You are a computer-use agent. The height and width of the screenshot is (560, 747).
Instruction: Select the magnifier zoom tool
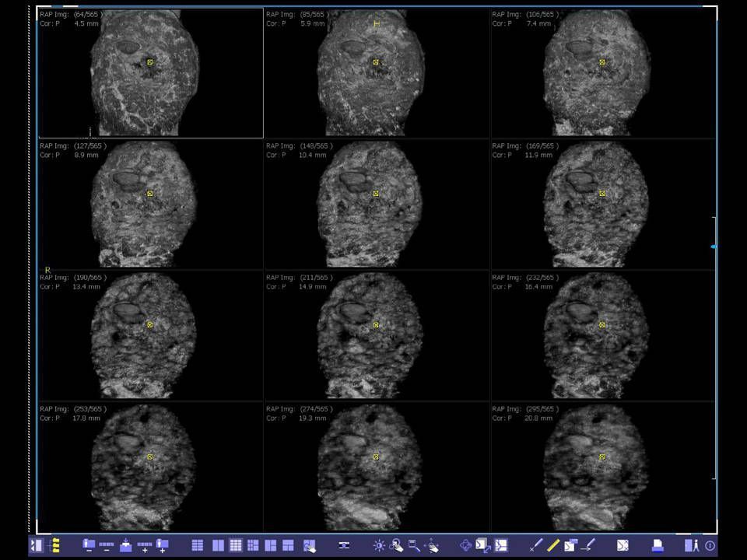(396, 545)
